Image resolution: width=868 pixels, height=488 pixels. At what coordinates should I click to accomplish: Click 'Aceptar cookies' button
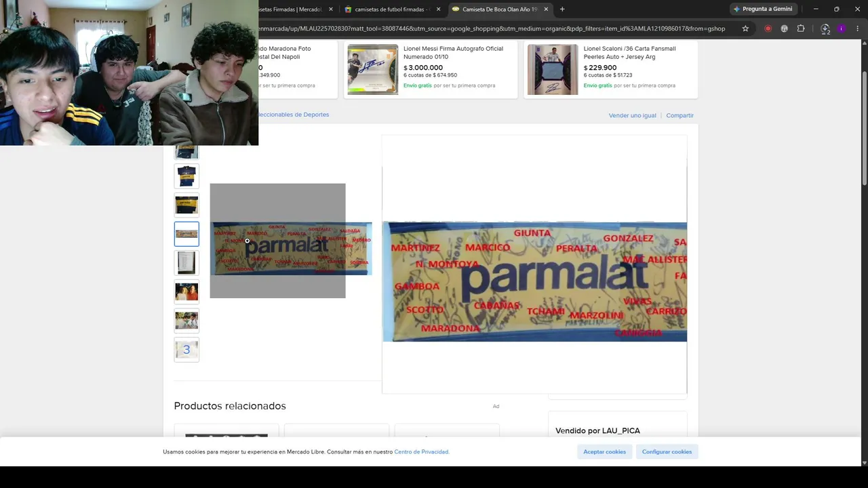coord(605,451)
